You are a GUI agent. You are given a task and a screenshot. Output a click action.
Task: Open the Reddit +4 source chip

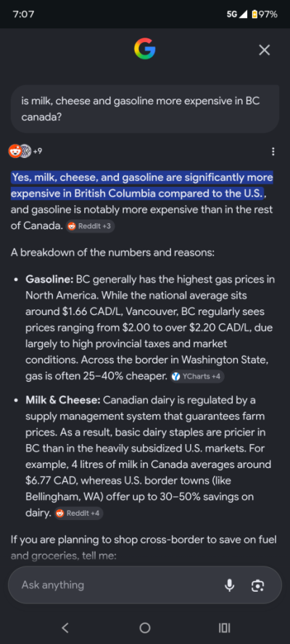coord(78,513)
